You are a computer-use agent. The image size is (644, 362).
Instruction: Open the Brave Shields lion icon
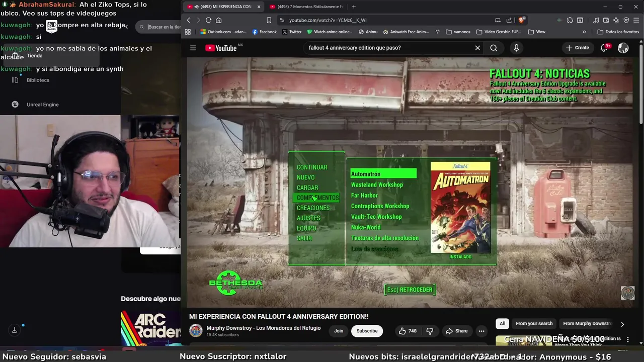[522, 20]
